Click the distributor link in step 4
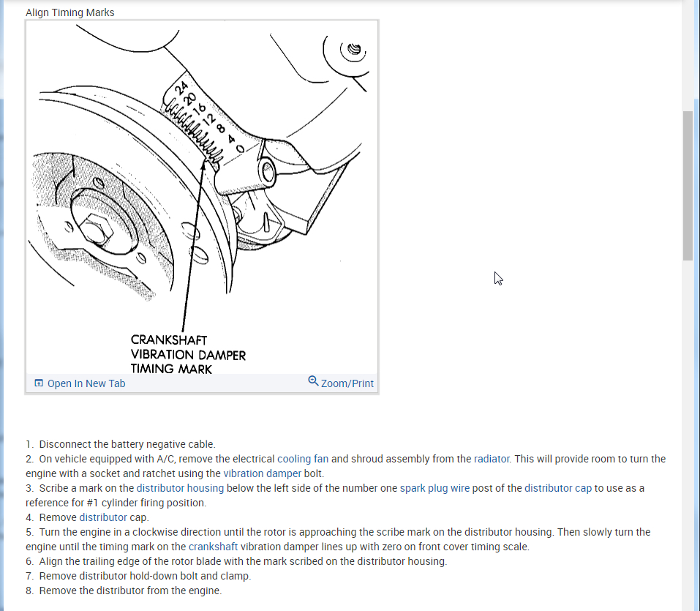 (x=103, y=517)
